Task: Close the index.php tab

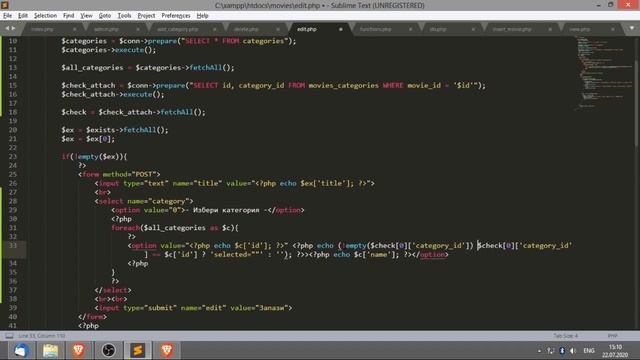Action: click(x=74, y=29)
